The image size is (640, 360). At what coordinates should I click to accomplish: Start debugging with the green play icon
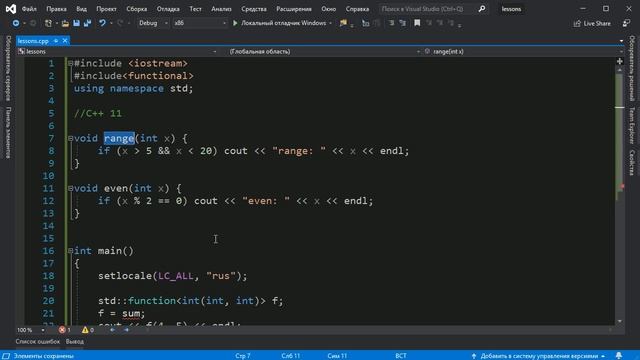[235, 23]
